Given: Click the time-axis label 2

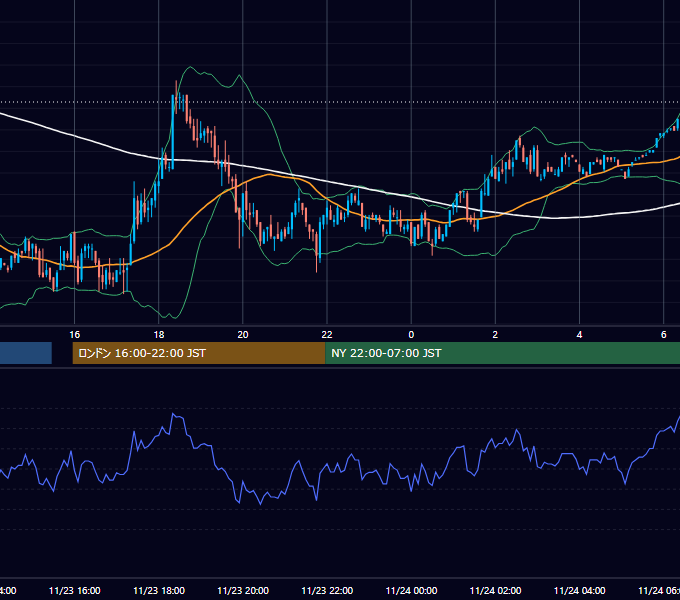Looking at the screenshot, I should 495,334.
